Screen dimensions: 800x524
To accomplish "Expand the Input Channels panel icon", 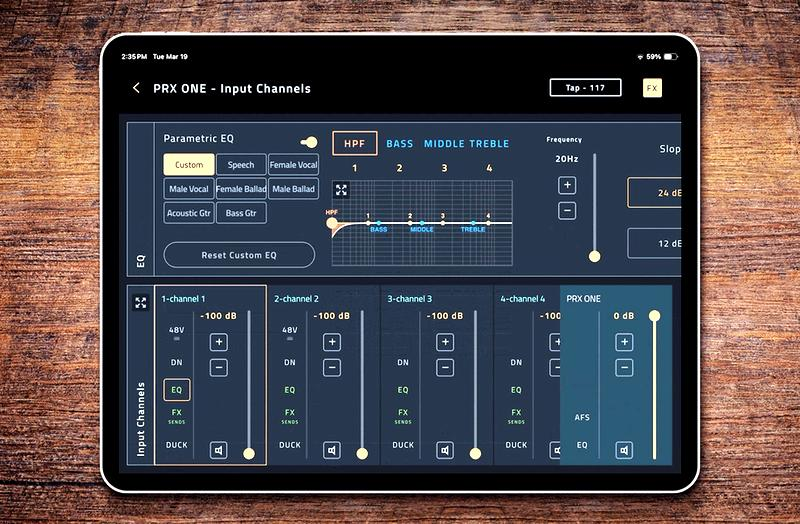I will pos(141,302).
